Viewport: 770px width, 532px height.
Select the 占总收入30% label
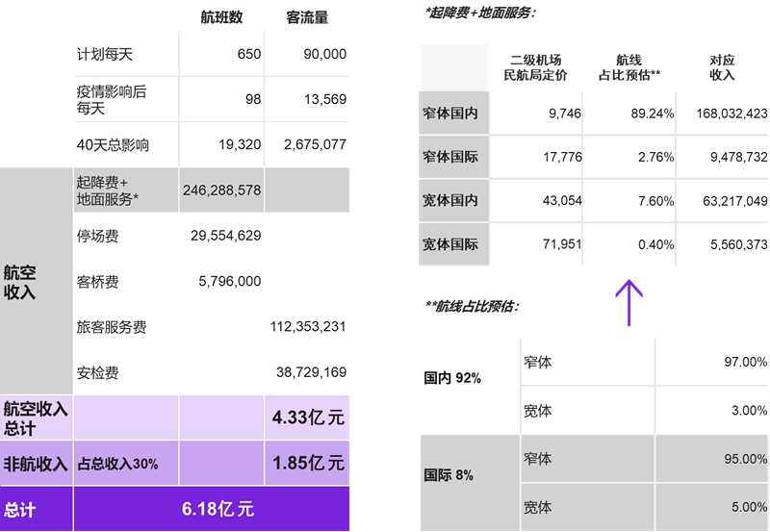pyautogui.click(x=118, y=464)
